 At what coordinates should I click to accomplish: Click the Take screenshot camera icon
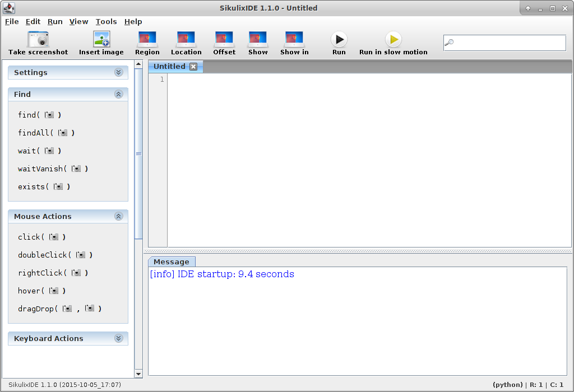click(x=38, y=40)
